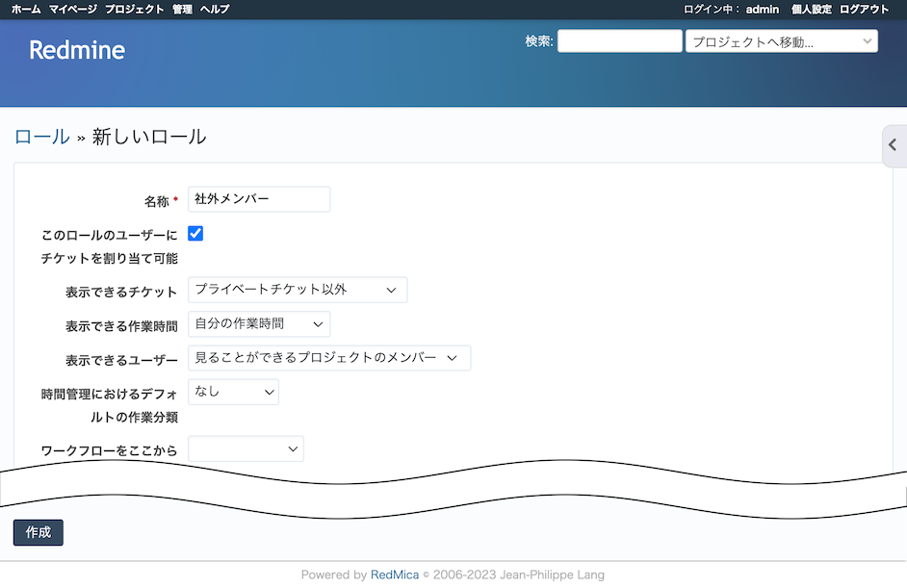Expand the 表示できるユーザー dropdown

pyautogui.click(x=329, y=358)
